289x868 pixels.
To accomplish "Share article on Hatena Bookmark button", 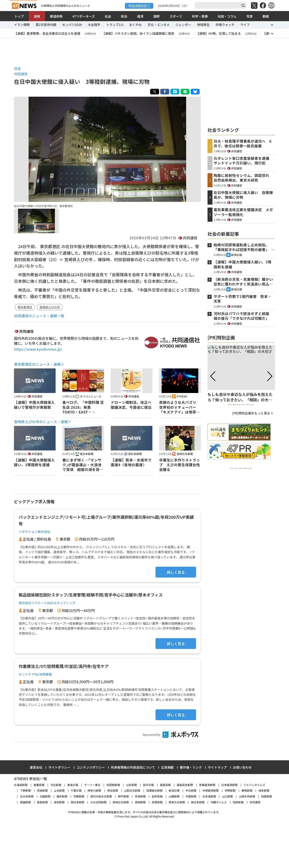I will [x=175, y=92].
